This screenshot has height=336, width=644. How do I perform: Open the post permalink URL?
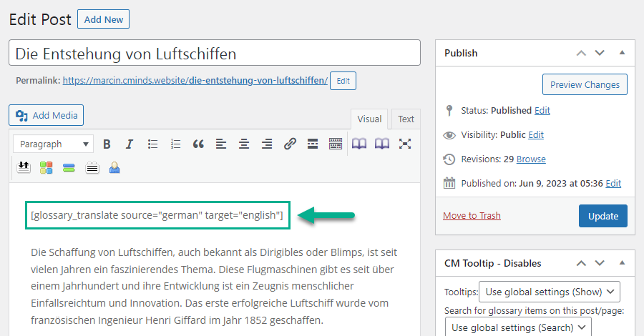[195, 80]
